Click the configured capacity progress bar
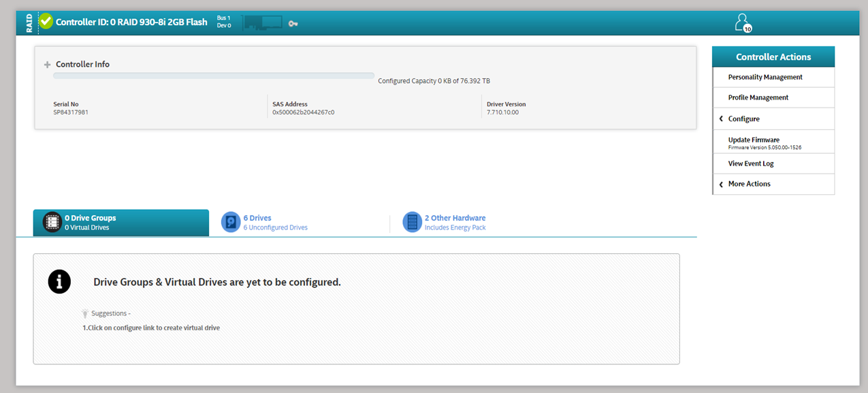Screen dimensions: 868x393 pos(214,76)
